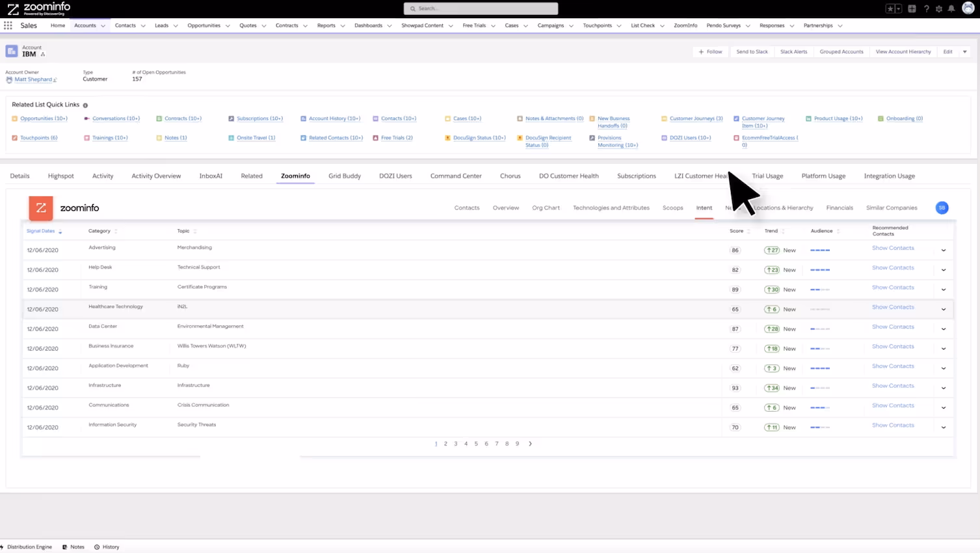Select the Org Chart ZoomInfo tab
This screenshot has height=553, width=980.
[546, 208]
